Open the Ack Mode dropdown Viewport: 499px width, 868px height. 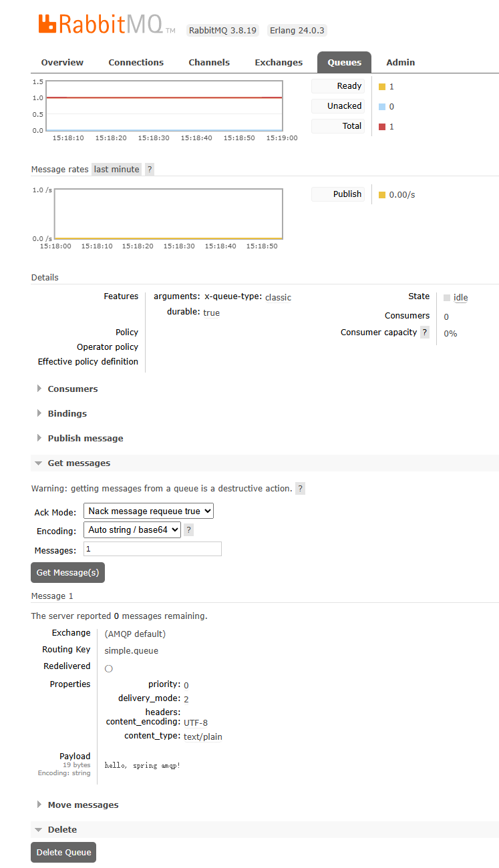(x=148, y=511)
